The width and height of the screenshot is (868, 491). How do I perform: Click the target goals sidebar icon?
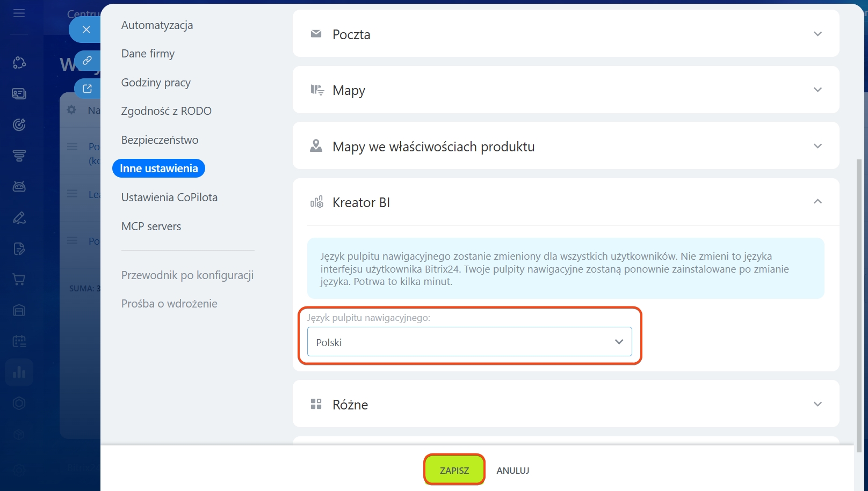tap(19, 125)
